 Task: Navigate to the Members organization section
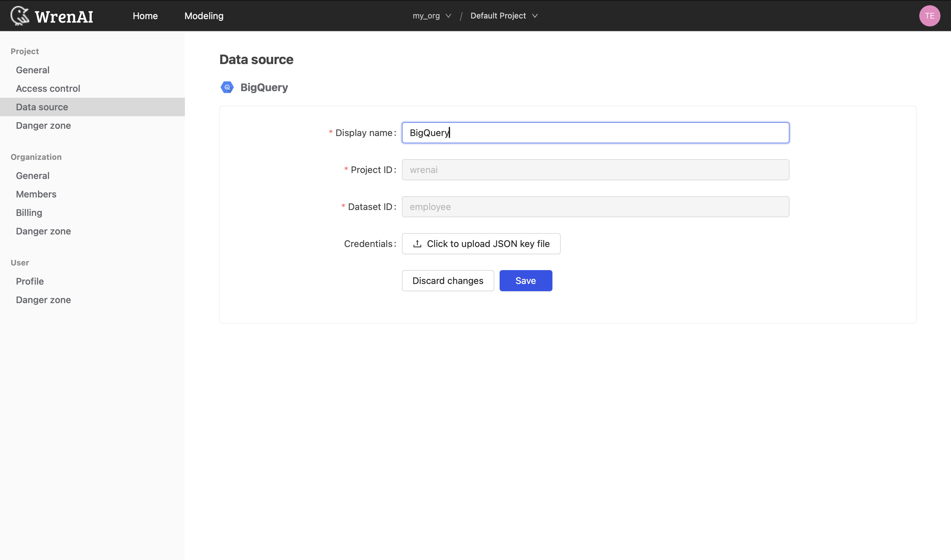pos(36,194)
